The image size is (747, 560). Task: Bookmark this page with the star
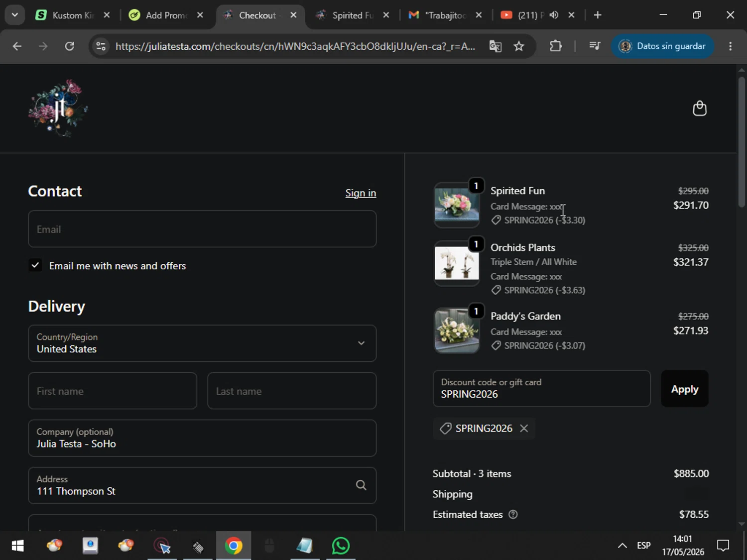click(519, 46)
